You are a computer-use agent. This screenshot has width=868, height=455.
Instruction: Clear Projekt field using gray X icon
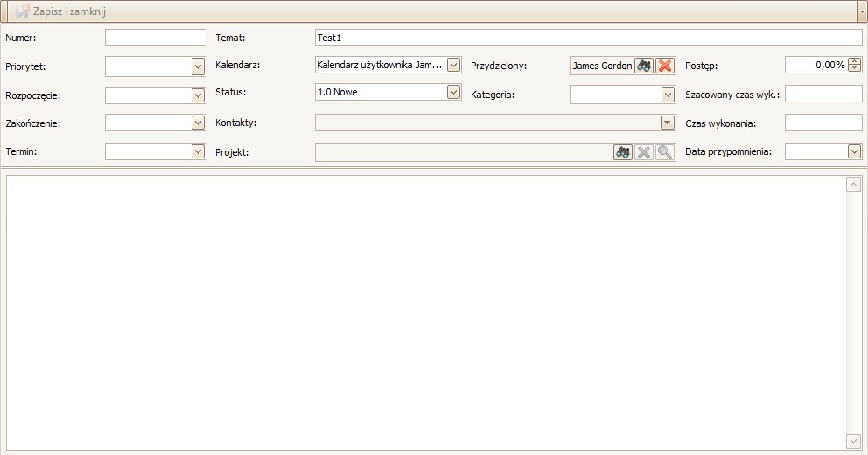pyautogui.click(x=644, y=152)
